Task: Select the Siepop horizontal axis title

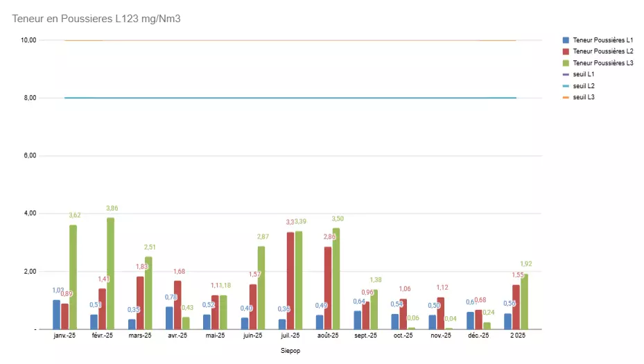Action: pos(290,351)
